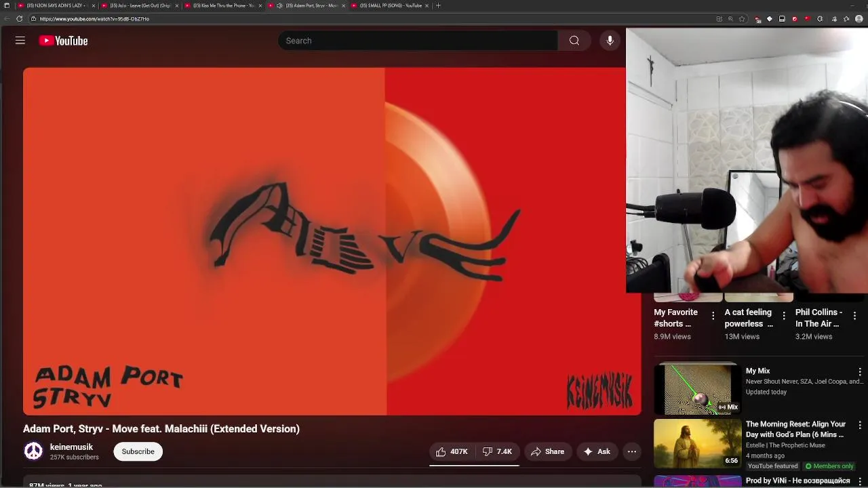The image size is (868, 488).
Task: Click the search magnifier button
Action: 574,41
